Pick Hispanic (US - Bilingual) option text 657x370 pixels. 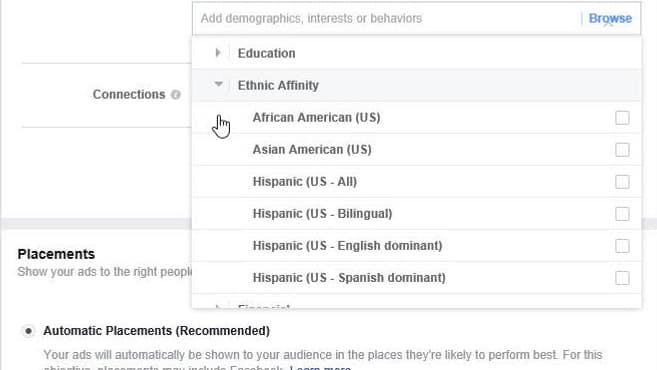point(322,214)
